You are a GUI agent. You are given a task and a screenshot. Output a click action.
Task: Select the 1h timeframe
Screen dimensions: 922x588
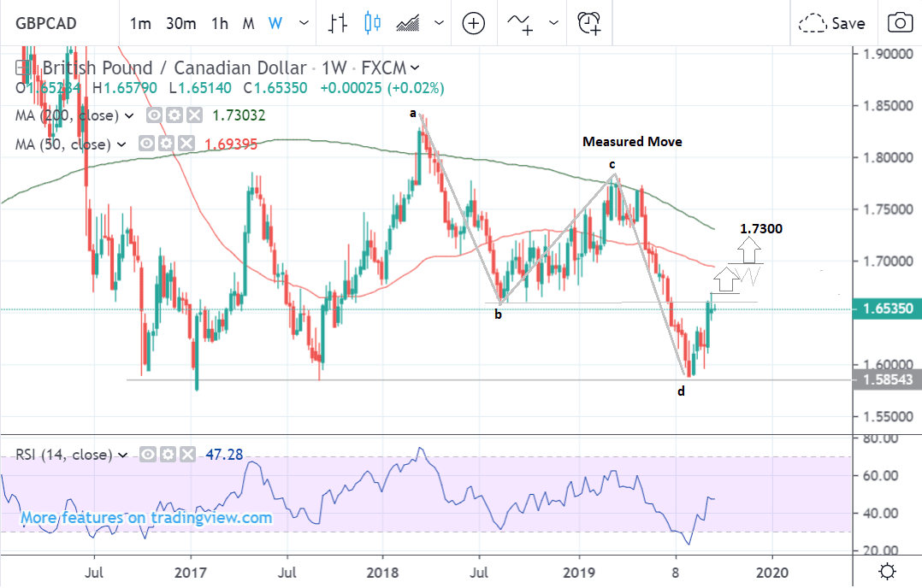220,23
